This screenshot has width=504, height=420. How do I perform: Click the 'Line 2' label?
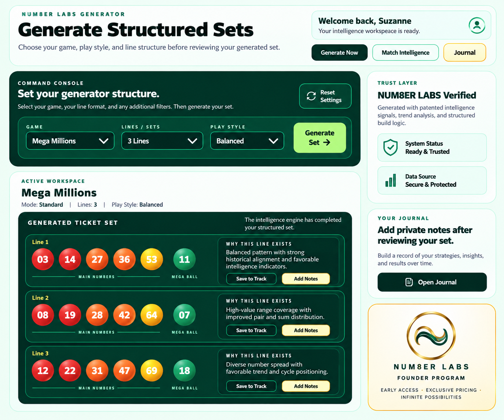[x=40, y=298]
